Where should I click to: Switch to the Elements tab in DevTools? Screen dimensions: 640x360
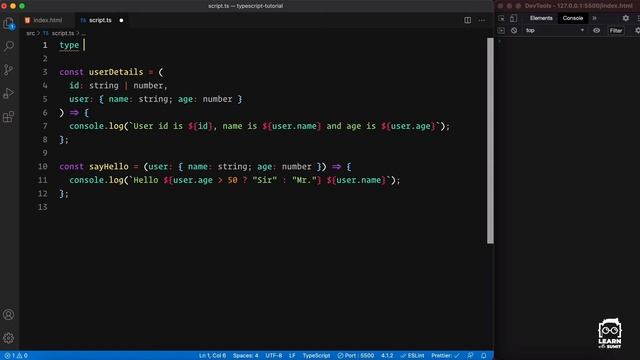click(x=541, y=18)
